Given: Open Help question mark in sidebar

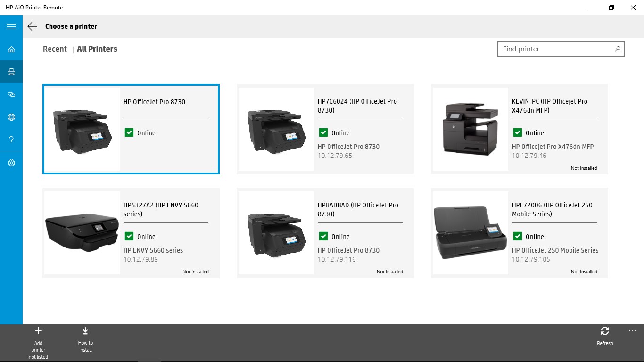Looking at the screenshot, I should 11,140.
